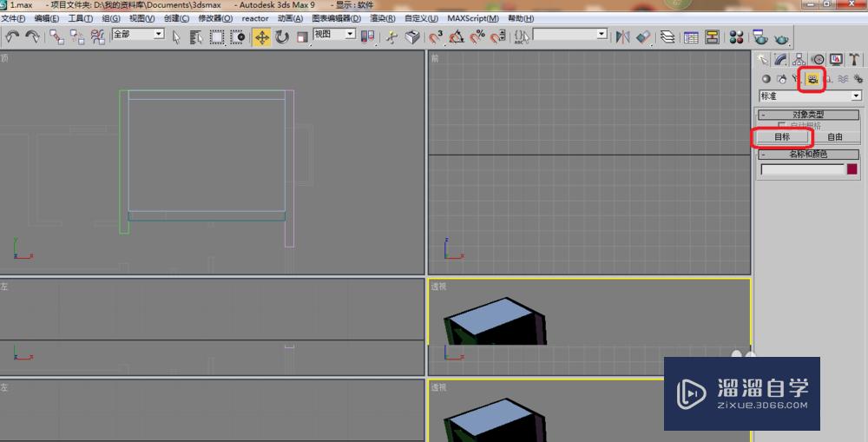
Task: Activate the Rotate tool
Action: pyautogui.click(x=282, y=36)
